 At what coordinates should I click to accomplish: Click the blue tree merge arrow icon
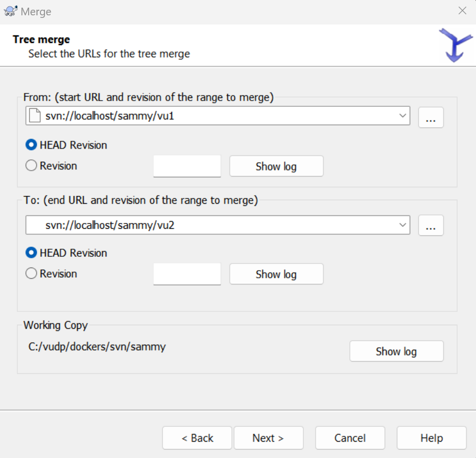pyautogui.click(x=455, y=45)
